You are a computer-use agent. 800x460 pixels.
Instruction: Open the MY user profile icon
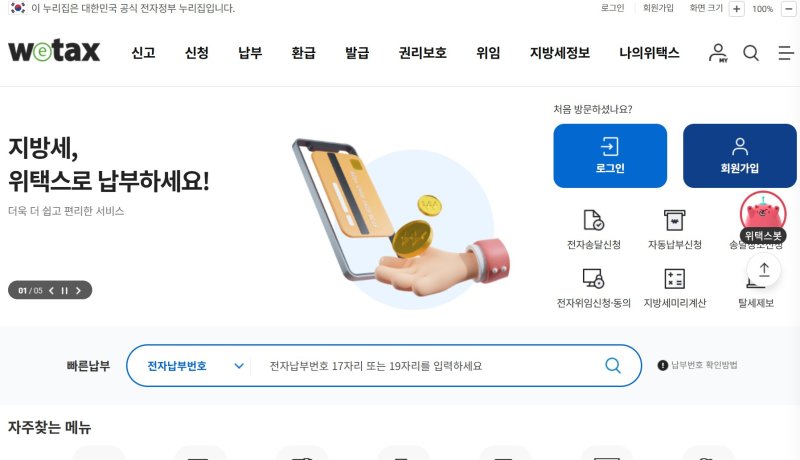tap(718, 53)
